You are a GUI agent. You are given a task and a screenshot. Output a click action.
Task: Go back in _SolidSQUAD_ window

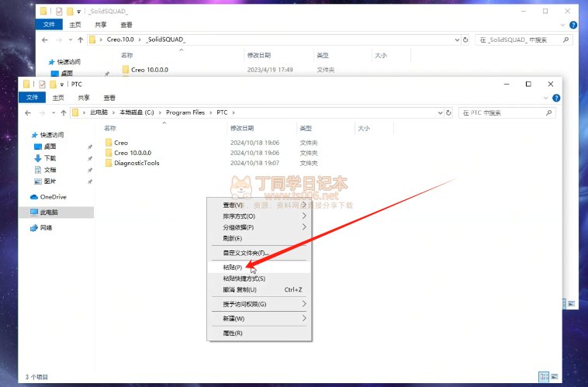pyautogui.click(x=45, y=40)
